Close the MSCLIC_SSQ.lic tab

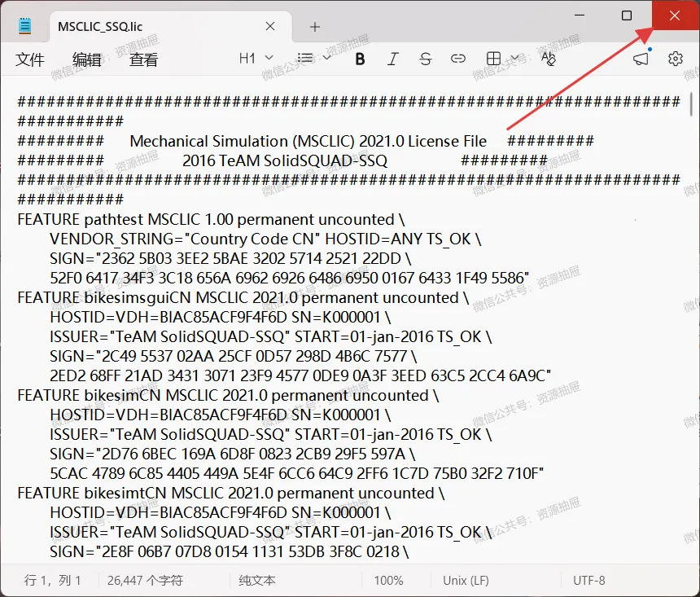pyautogui.click(x=270, y=26)
